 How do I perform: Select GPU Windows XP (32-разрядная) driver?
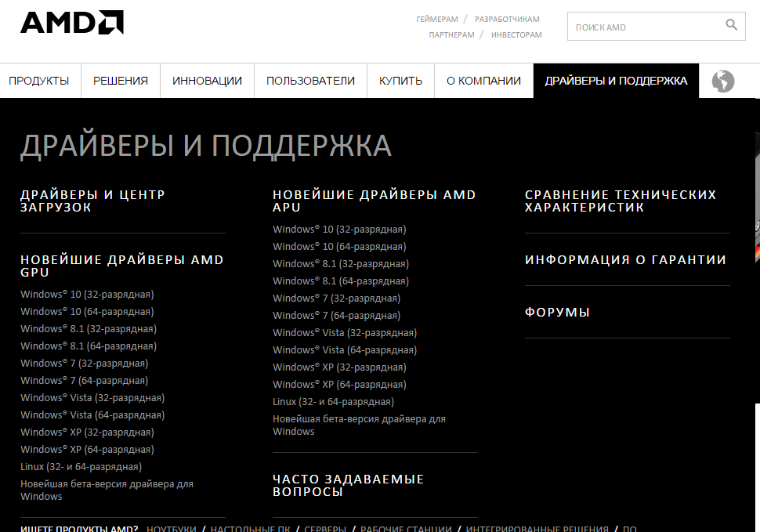(x=87, y=432)
